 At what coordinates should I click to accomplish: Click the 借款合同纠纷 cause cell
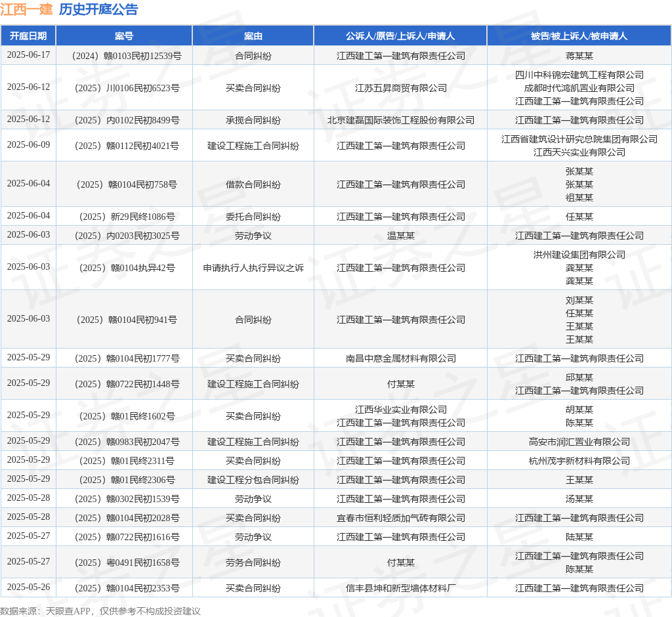[x=253, y=184]
